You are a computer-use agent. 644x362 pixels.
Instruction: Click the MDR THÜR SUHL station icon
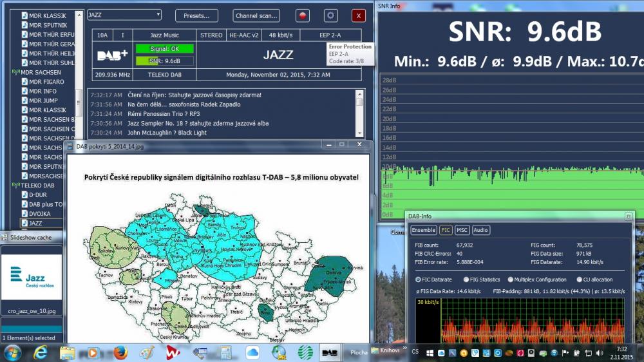24,63
